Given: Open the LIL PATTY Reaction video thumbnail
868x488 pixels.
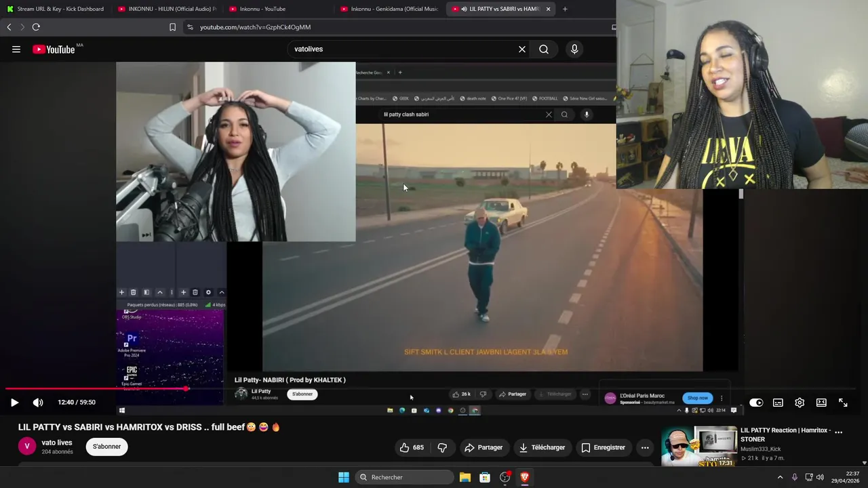Looking at the screenshot, I should (x=699, y=446).
